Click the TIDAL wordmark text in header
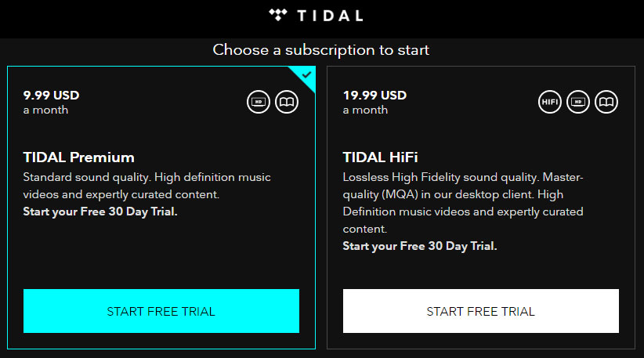This screenshot has width=644, height=358. pyautogui.click(x=330, y=15)
